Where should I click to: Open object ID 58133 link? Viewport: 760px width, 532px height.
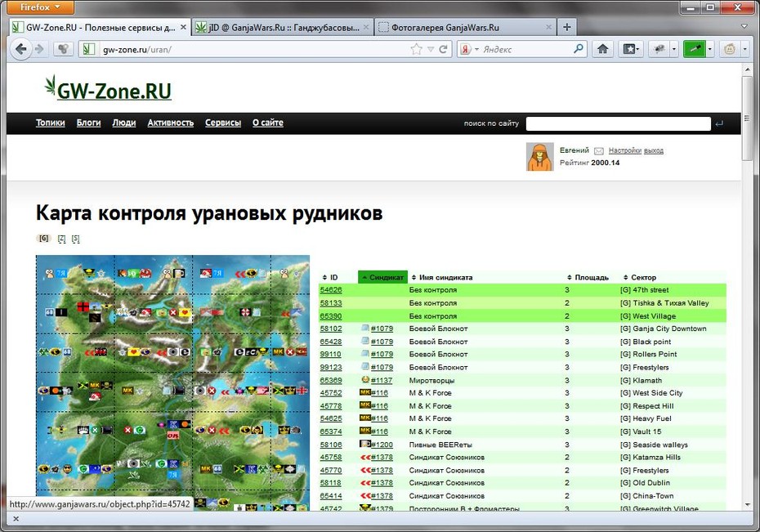(331, 303)
